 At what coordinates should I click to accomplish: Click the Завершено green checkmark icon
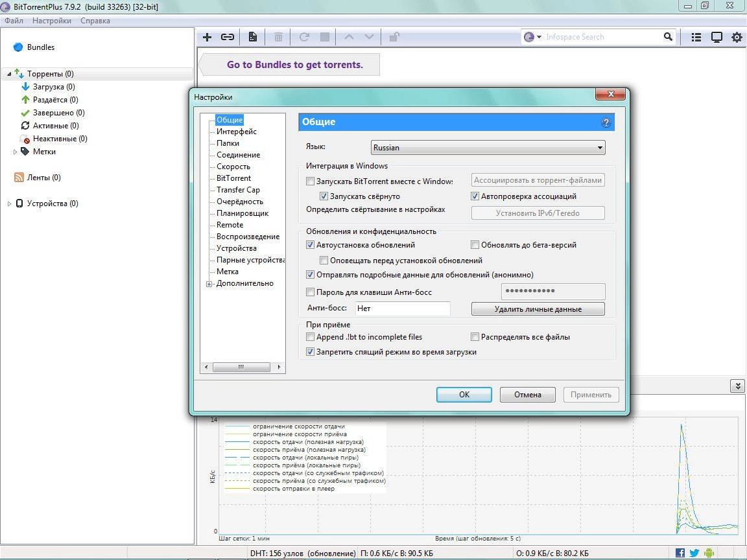point(25,113)
